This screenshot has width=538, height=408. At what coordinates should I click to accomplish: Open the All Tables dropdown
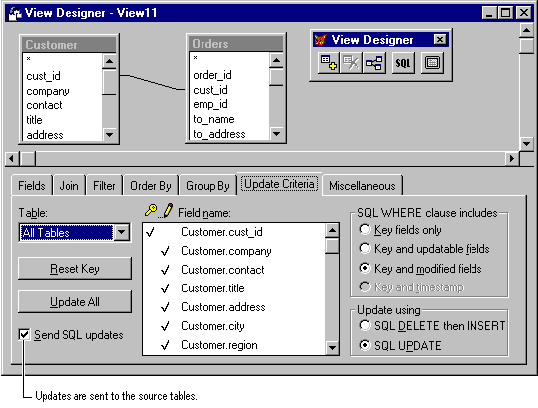click(x=122, y=233)
